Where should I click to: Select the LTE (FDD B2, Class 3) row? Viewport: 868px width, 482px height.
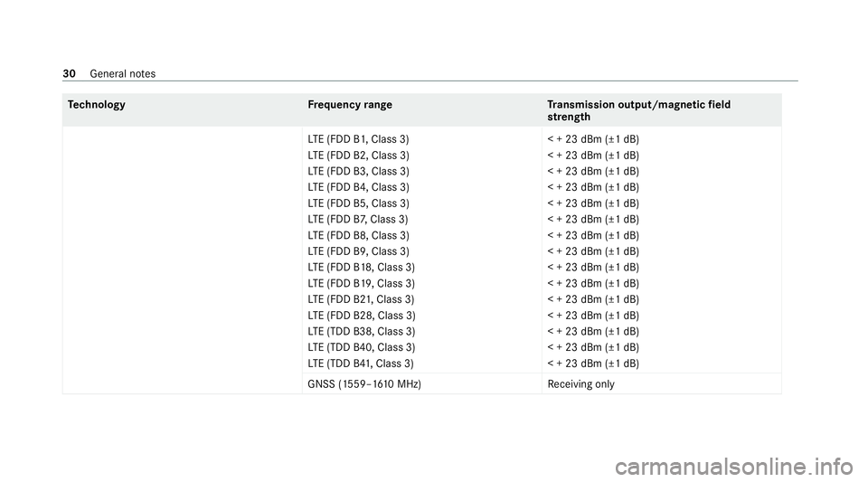(358, 156)
